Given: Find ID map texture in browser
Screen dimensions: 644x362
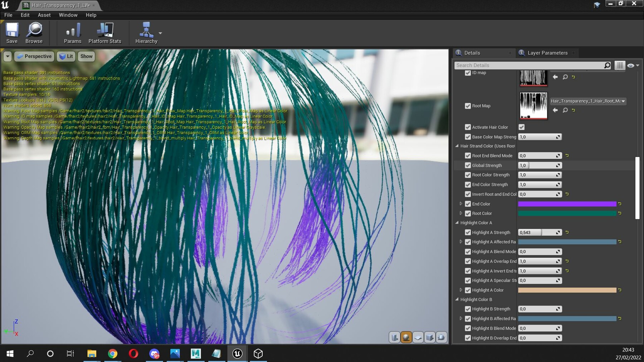Looking at the screenshot, I should point(565,77).
